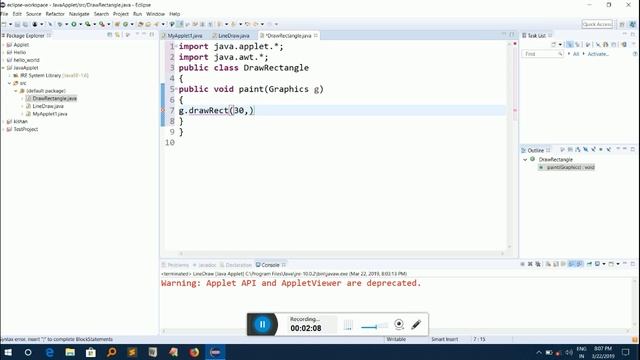Viewport: 640px width, 360px height.
Task: Click Terminate icon in Console toolbar
Action: [x=522, y=264]
